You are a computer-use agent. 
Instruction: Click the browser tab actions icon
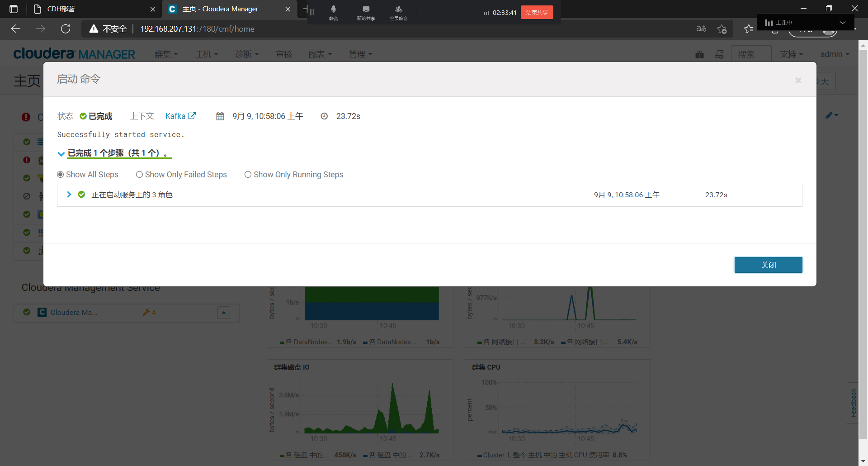pyautogui.click(x=14, y=9)
